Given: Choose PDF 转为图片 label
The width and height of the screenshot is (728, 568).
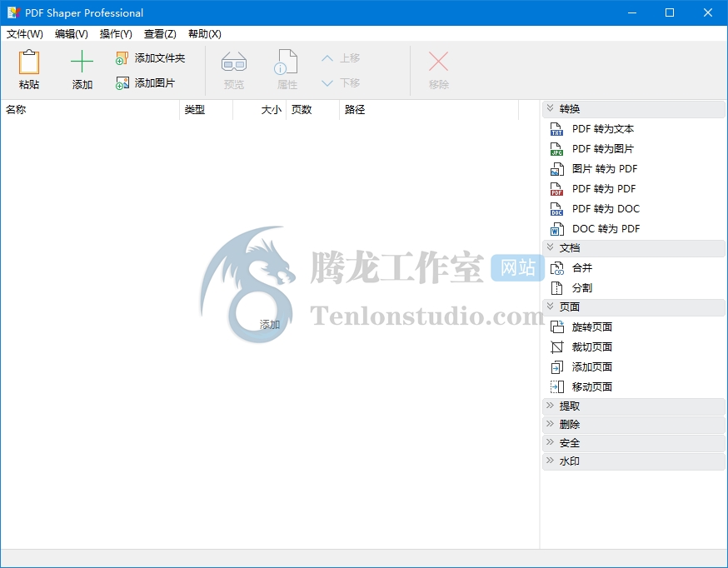Looking at the screenshot, I should tap(603, 149).
